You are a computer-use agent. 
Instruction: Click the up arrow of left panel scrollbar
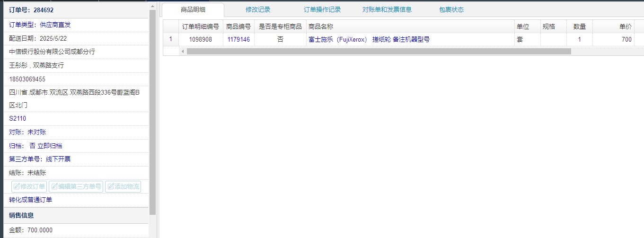click(152, 7)
